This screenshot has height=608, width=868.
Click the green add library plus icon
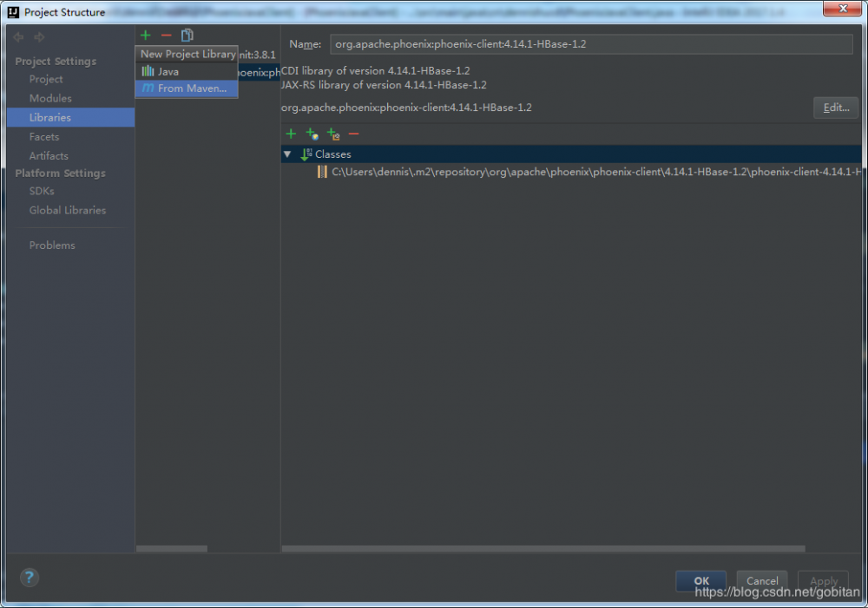tap(146, 36)
